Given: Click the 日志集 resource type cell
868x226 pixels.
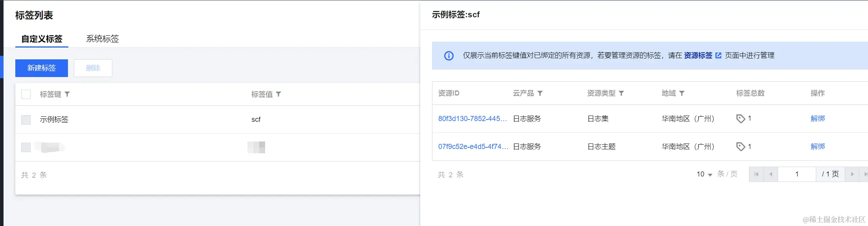Looking at the screenshot, I should [598, 119].
